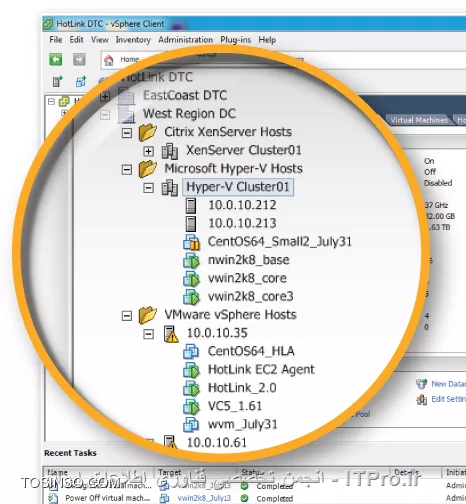Open the Administration menu
466x504 pixels.
(x=185, y=40)
